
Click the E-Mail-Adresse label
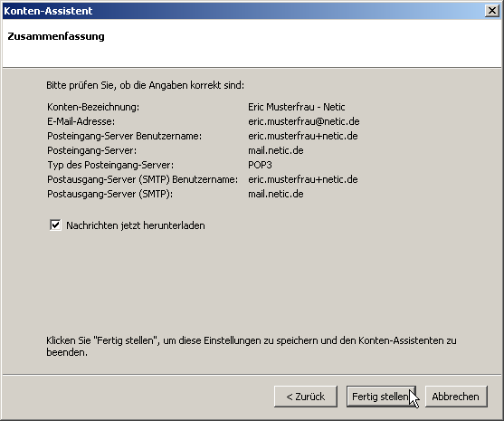tap(81, 121)
